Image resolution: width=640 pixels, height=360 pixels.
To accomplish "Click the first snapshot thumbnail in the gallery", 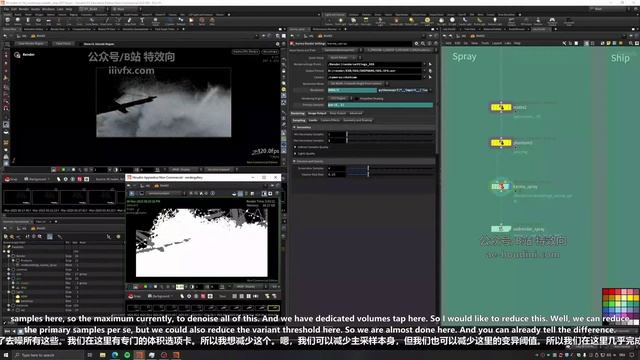I will 18,197.
